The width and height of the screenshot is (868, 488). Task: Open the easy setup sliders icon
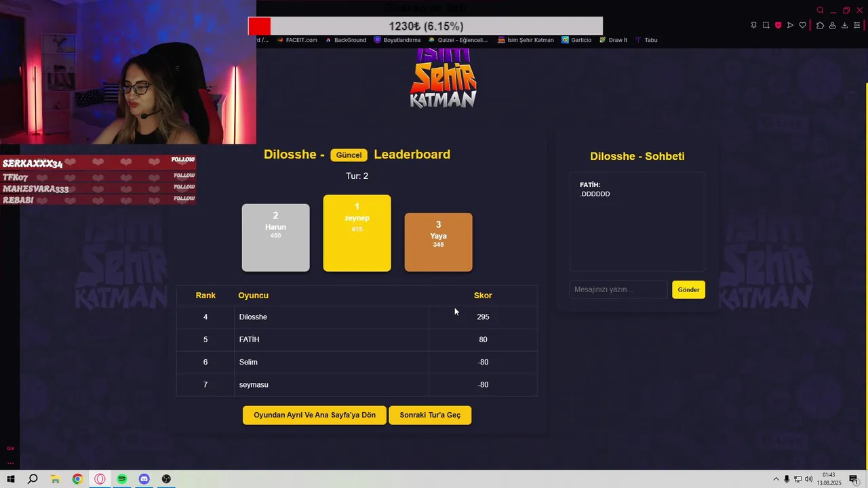(857, 25)
